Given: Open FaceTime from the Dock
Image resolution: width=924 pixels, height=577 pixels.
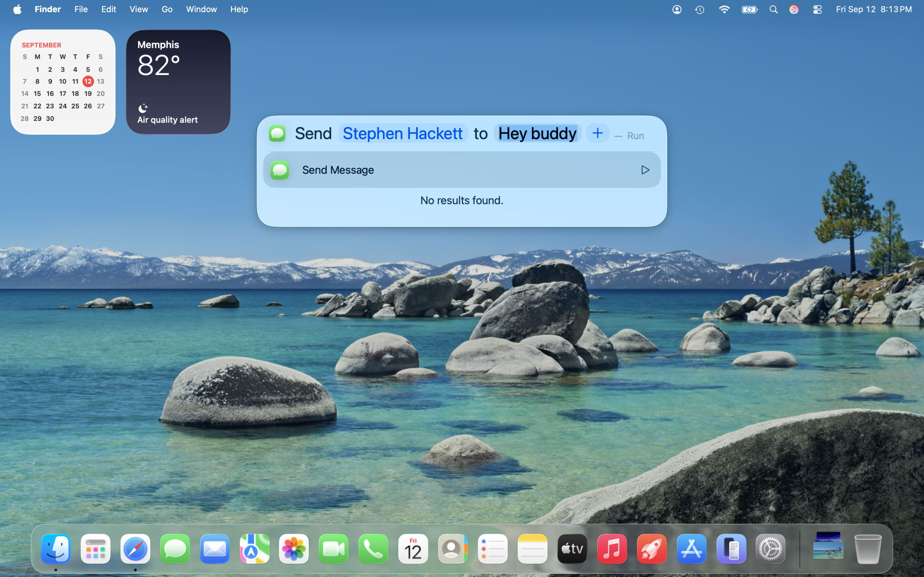Looking at the screenshot, I should click(334, 549).
